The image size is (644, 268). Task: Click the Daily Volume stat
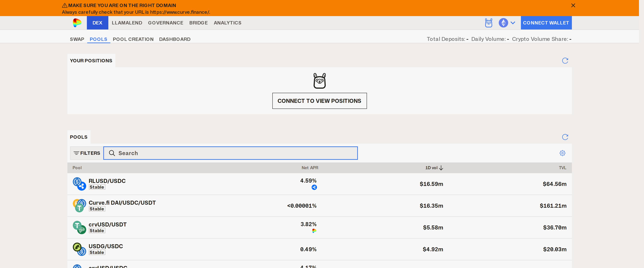coord(490,39)
